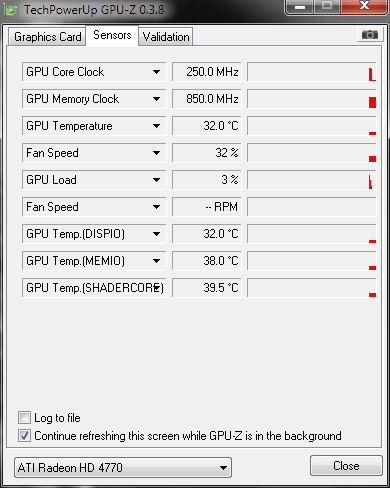Image resolution: width=390 pixels, height=488 pixels.
Task: Open the Validation tab
Action: pos(166,37)
